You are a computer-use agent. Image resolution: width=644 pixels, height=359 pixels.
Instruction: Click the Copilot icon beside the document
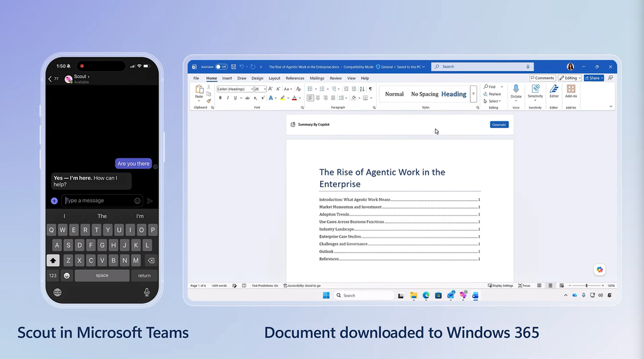click(599, 269)
